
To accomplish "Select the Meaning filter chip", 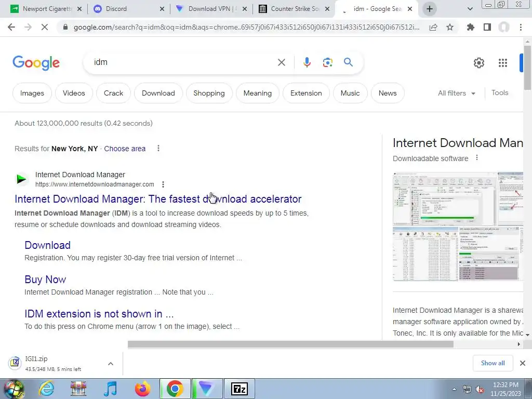I will point(258,94).
